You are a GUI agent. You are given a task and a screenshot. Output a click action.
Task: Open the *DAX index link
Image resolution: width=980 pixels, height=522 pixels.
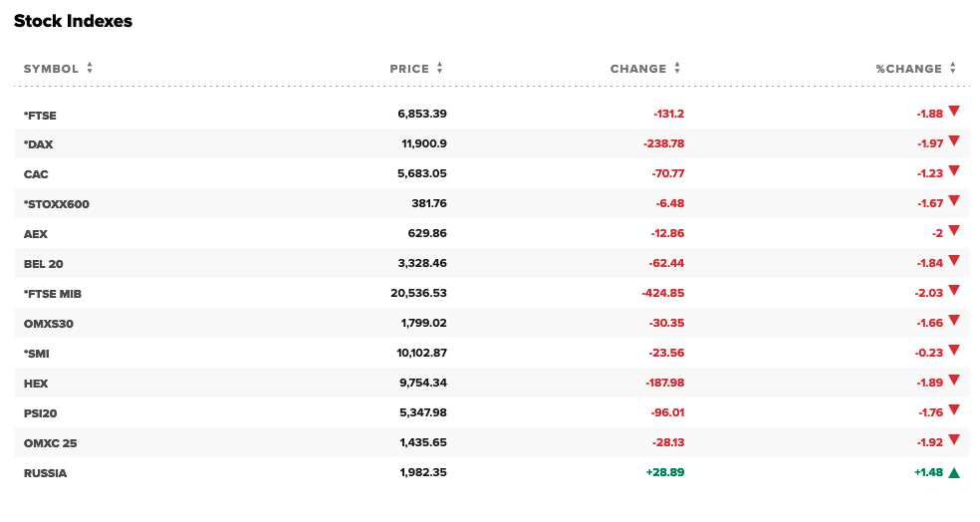click(38, 144)
